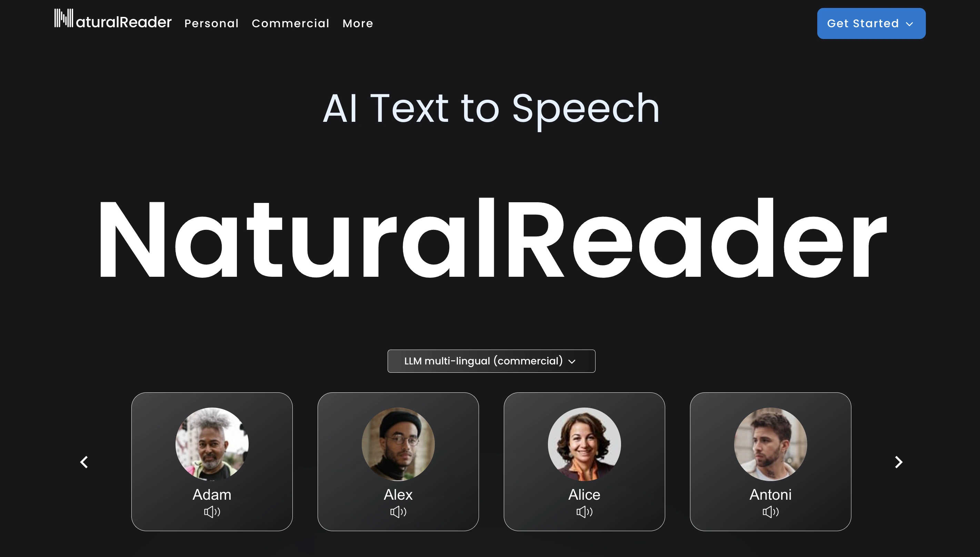Screen dimensions: 980x557
Task: Toggle the Antoni voice preview playback
Action: (x=770, y=512)
